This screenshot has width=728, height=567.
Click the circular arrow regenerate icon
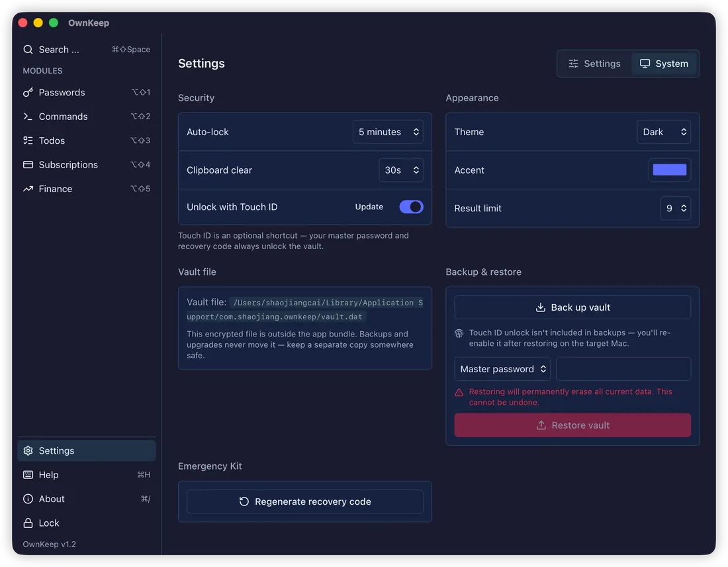[244, 501]
